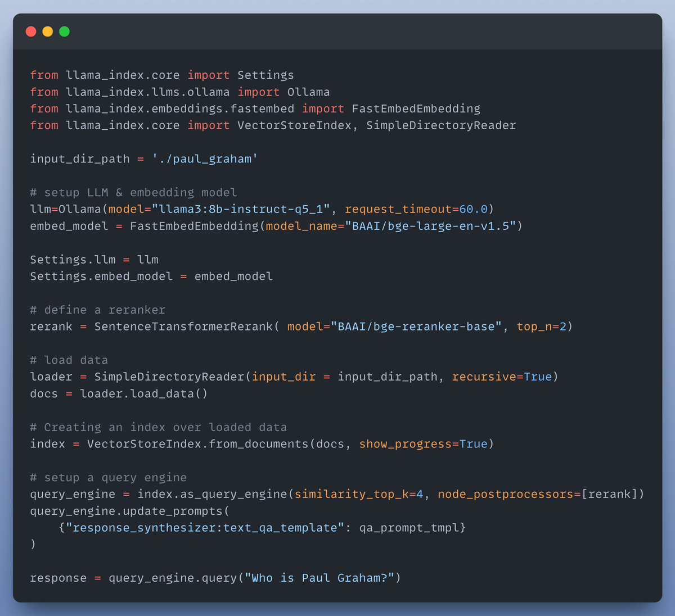Click 'model_name' parameter

[301, 226]
